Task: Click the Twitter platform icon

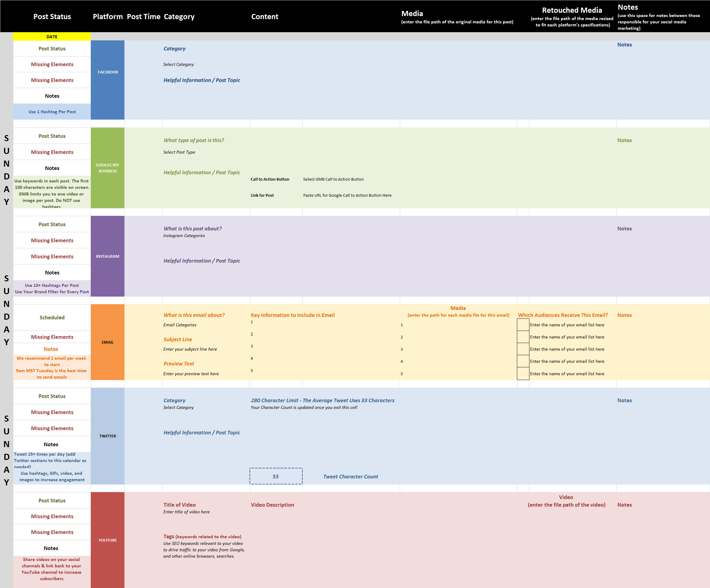Action: 107,436
